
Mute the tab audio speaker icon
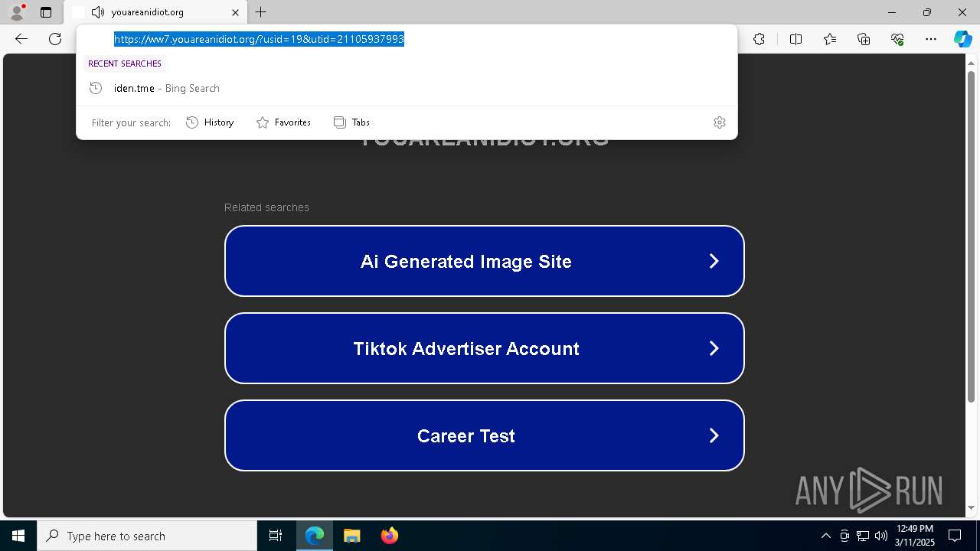coord(98,12)
